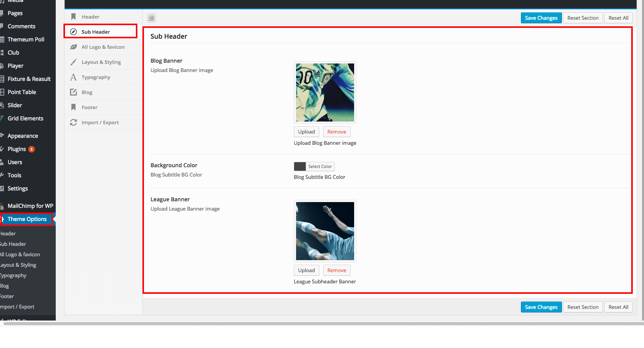Viewport: 644px width, 348px height.
Task: Click the bottom Reset Section button
Action: [x=582, y=307]
